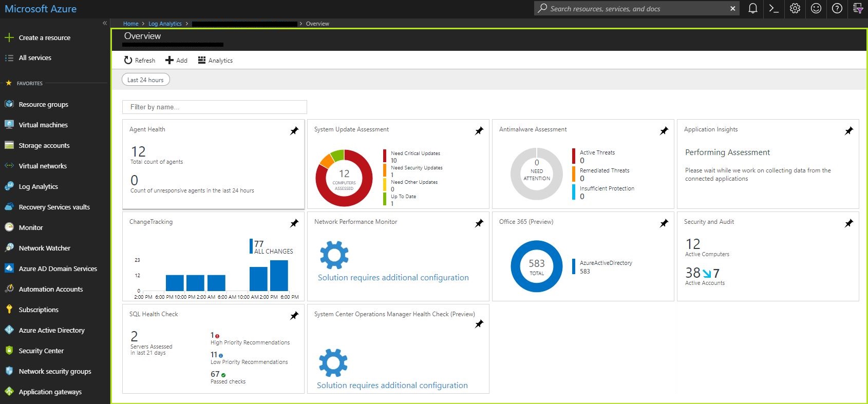868x404 pixels.
Task: Open Recovery Services vaults
Action: [x=55, y=207]
